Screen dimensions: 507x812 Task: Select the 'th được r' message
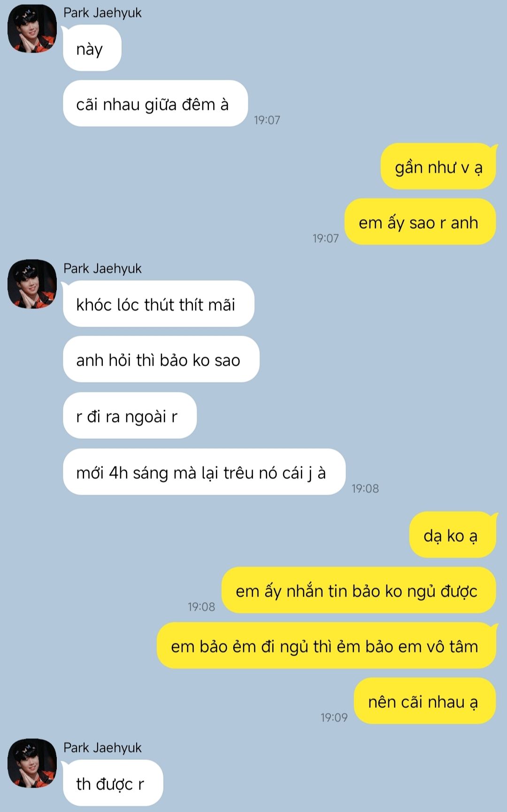113,783
